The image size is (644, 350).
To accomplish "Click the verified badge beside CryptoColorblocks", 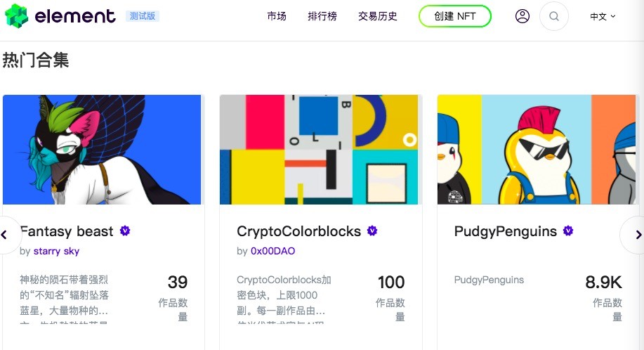I will [372, 231].
